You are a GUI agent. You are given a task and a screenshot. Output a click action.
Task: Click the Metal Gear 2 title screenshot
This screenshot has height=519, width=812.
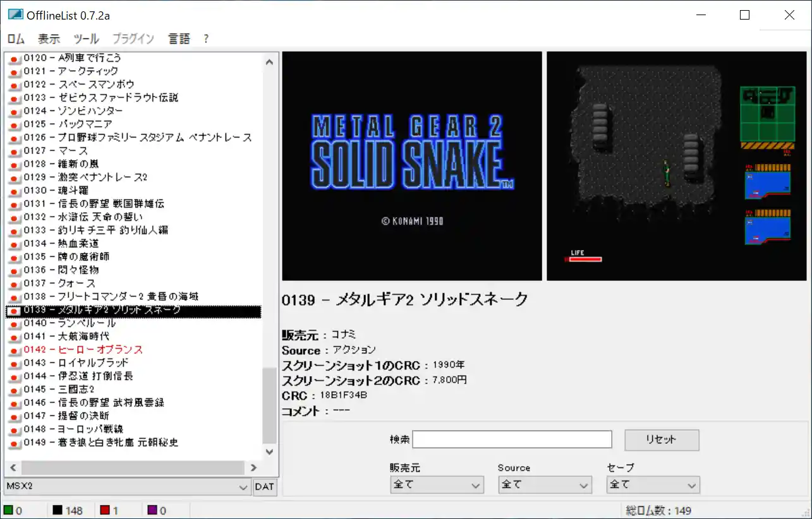411,165
